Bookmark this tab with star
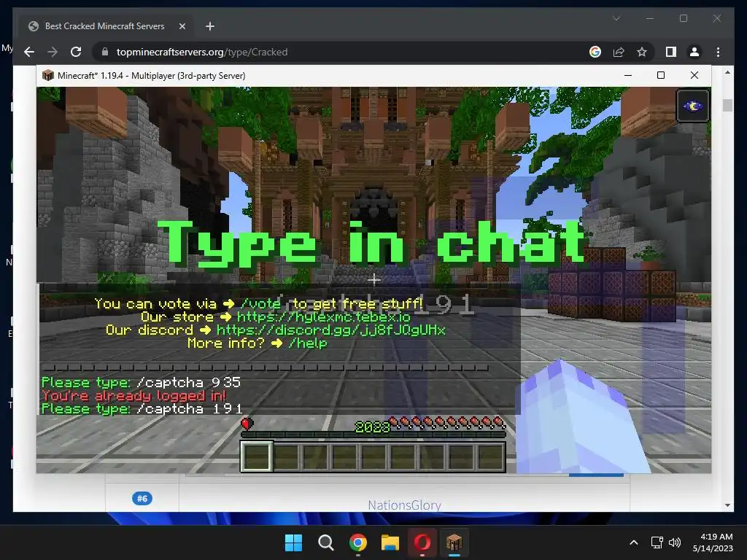The width and height of the screenshot is (747, 560). pos(642,52)
